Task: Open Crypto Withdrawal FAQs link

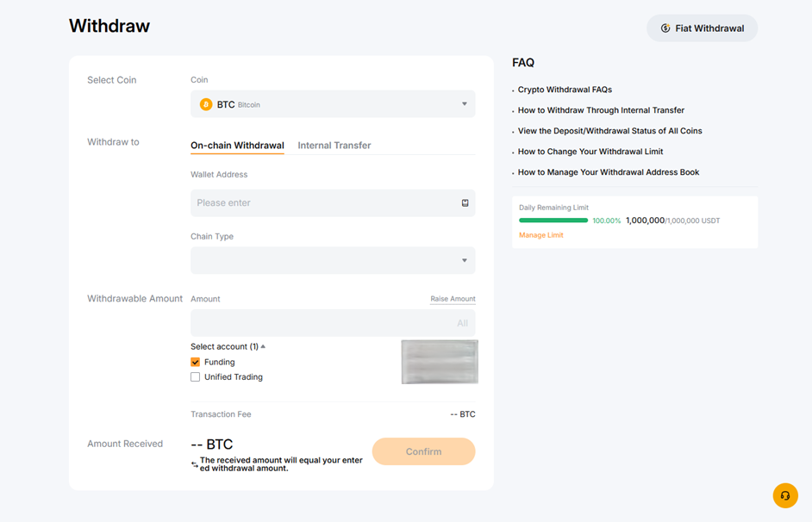Action: (x=565, y=90)
